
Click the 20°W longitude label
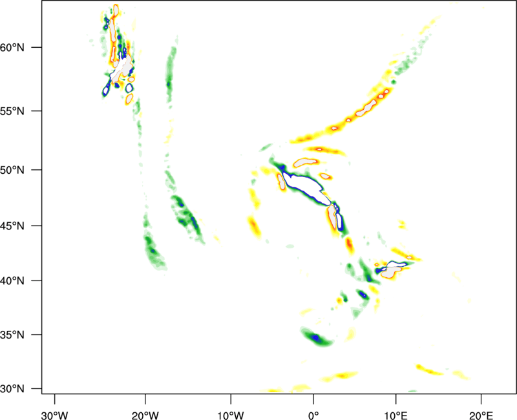145,415
